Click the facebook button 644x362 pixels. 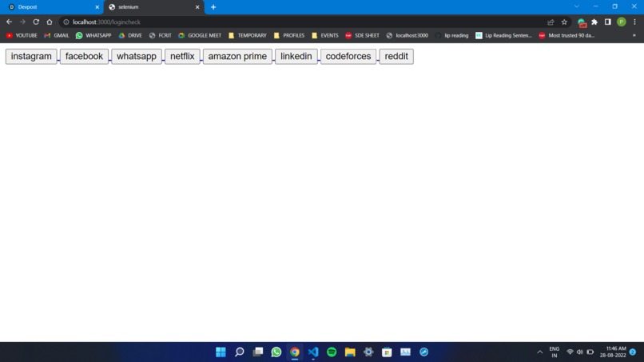tap(84, 56)
